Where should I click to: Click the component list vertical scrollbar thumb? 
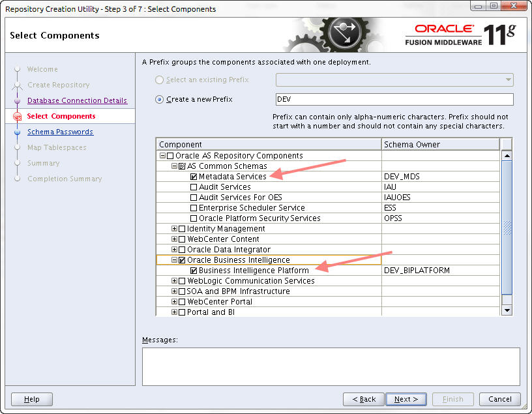[507, 228]
